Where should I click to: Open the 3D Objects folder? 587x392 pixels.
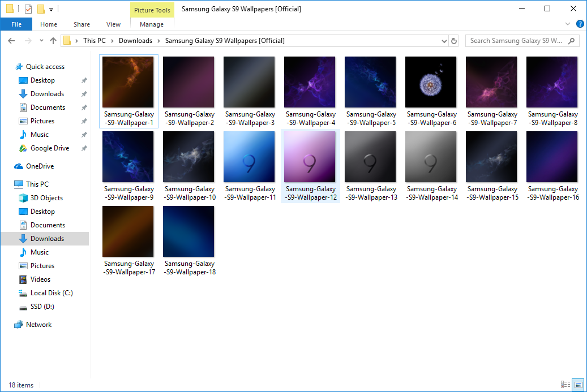(46, 198)
